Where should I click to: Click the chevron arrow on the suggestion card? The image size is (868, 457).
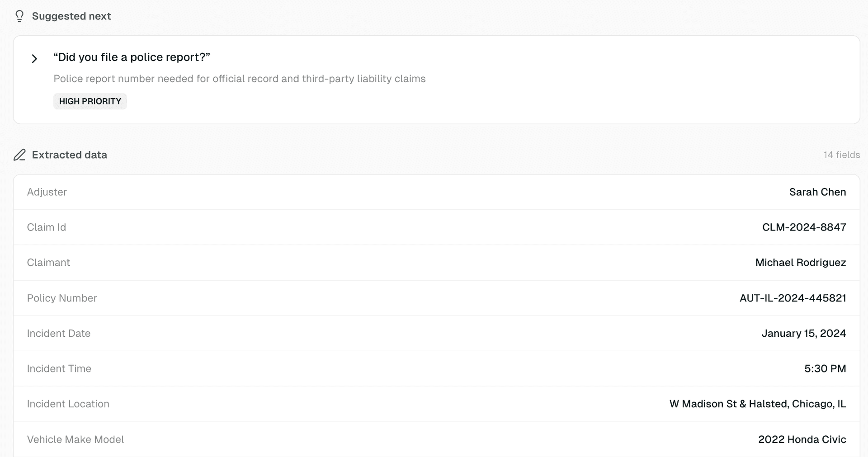[x=34, y=58]
